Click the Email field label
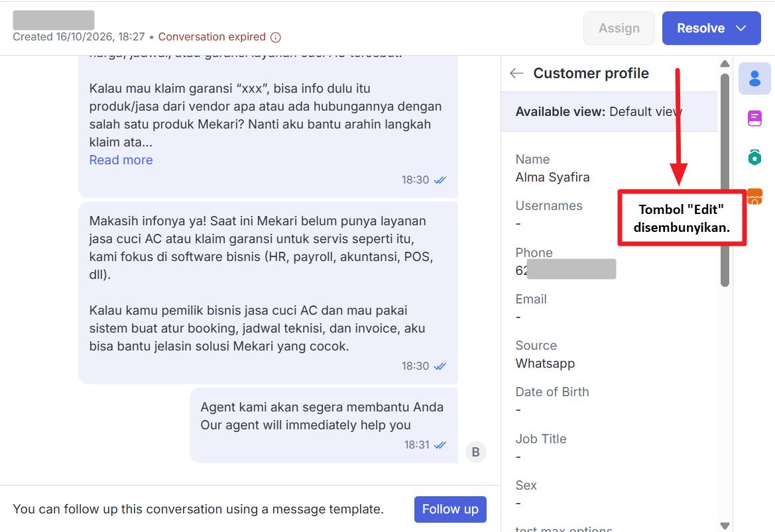 tap(531, 299)
